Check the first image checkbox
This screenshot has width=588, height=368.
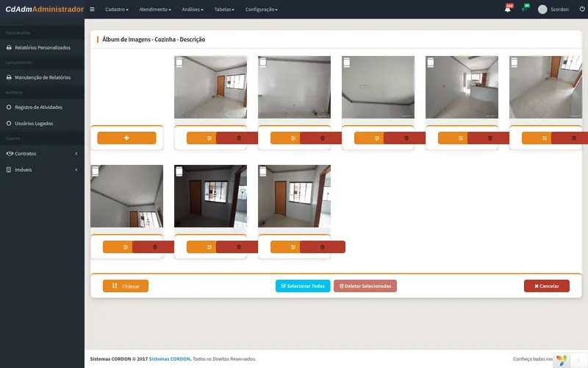(x=179, y=62)
